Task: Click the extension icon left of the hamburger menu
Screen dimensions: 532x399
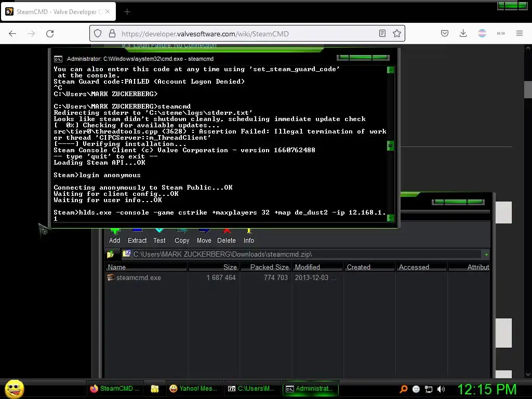Action: 500,33
